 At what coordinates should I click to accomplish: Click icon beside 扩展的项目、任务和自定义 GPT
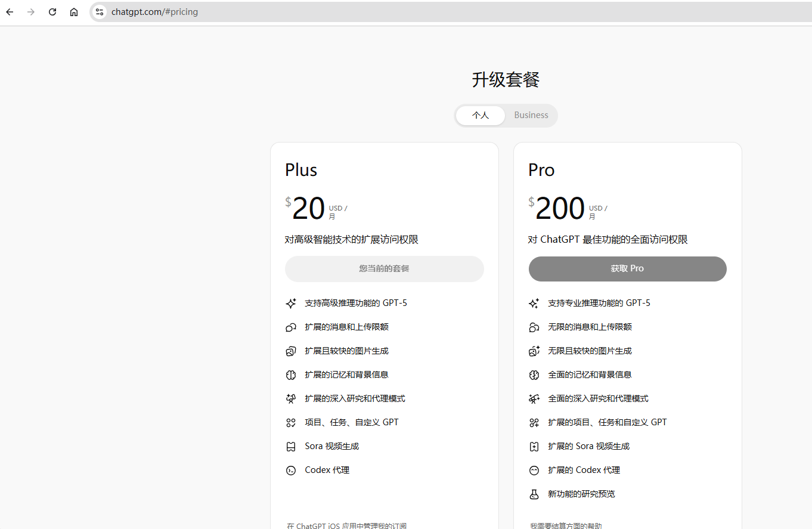pyautogui.click(x=534, y=423)
